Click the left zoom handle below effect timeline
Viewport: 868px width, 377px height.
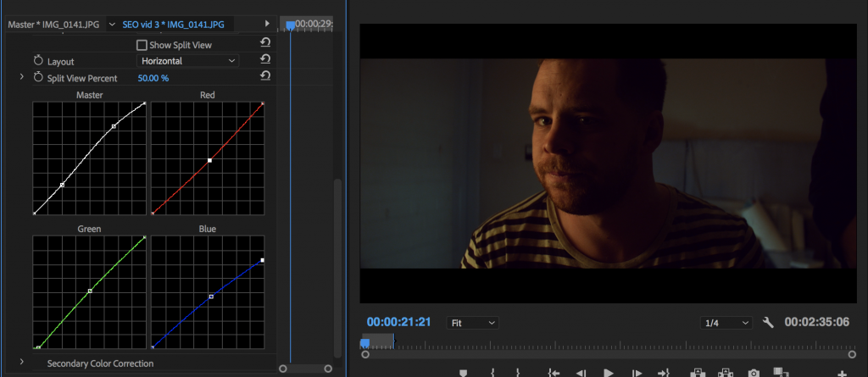[x=283, y=369]
